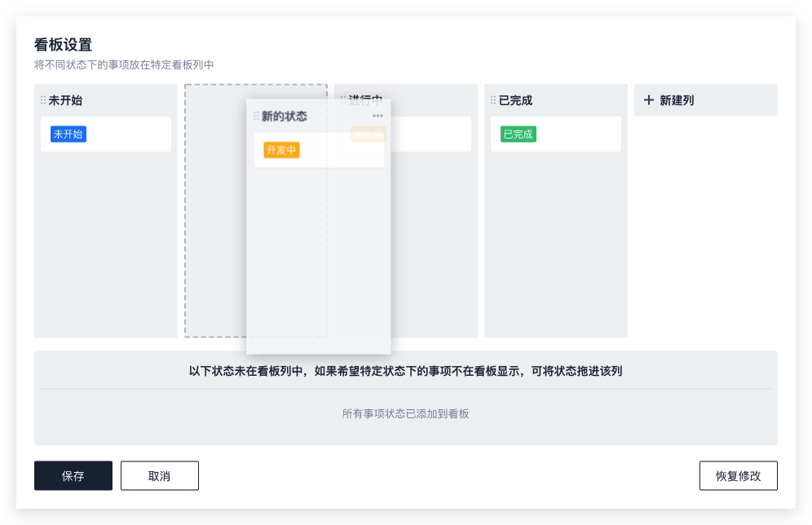Click the subtitle 将不同状态下的事项放在特定看板列中
Viewport: 812px width, 525px height.
click(124, 64)
